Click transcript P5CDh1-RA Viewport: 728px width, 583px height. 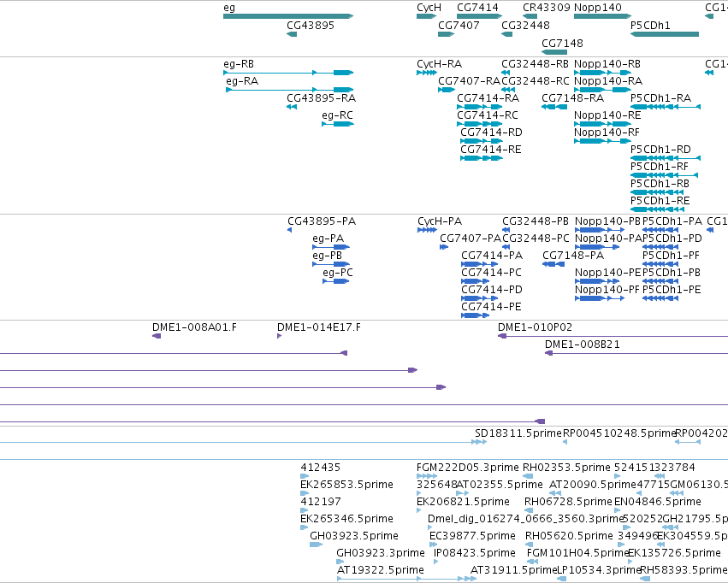click(x=660, y=98)
